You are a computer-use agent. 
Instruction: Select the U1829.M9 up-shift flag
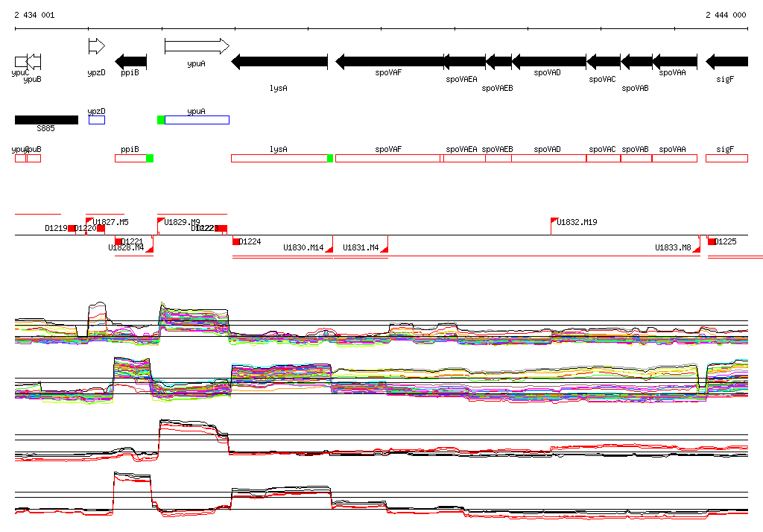coord(162,221)
